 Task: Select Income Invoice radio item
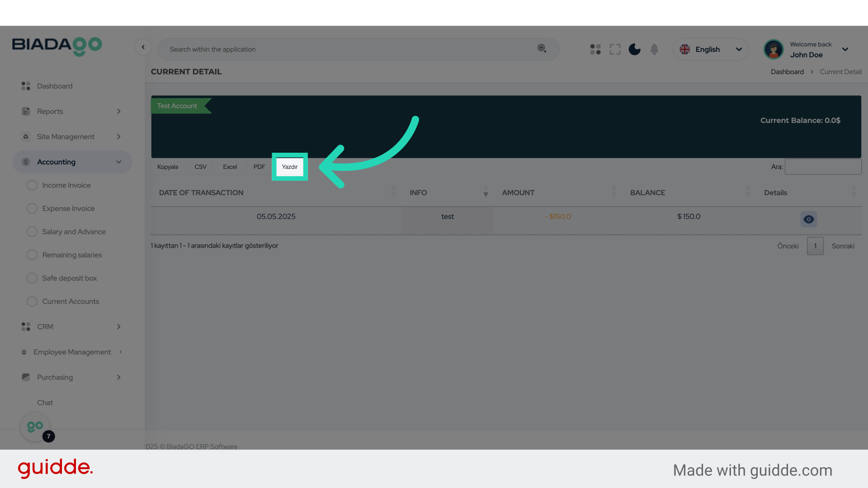click(x=66, y=185)
